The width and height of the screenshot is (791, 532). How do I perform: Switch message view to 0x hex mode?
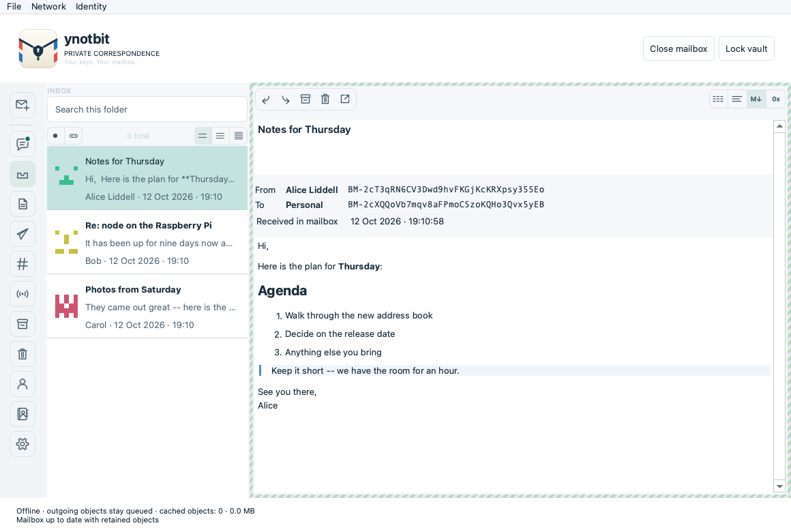[776, 100]
